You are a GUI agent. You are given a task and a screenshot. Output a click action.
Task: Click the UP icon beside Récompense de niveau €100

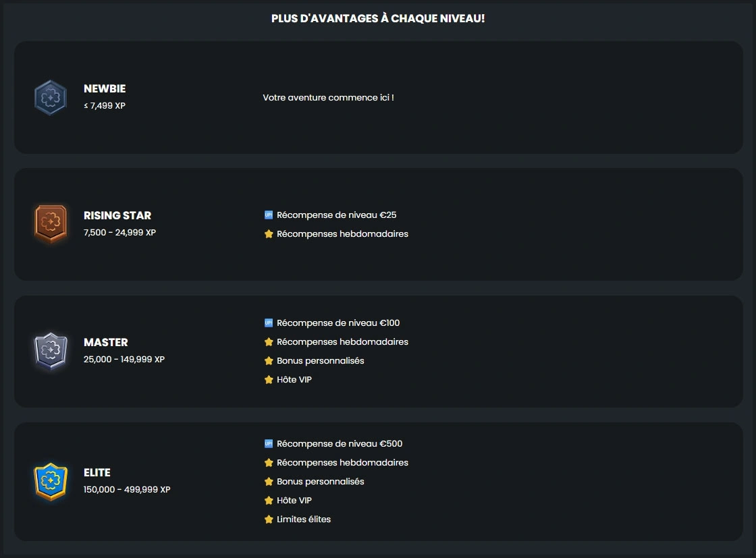coord(269,323)
